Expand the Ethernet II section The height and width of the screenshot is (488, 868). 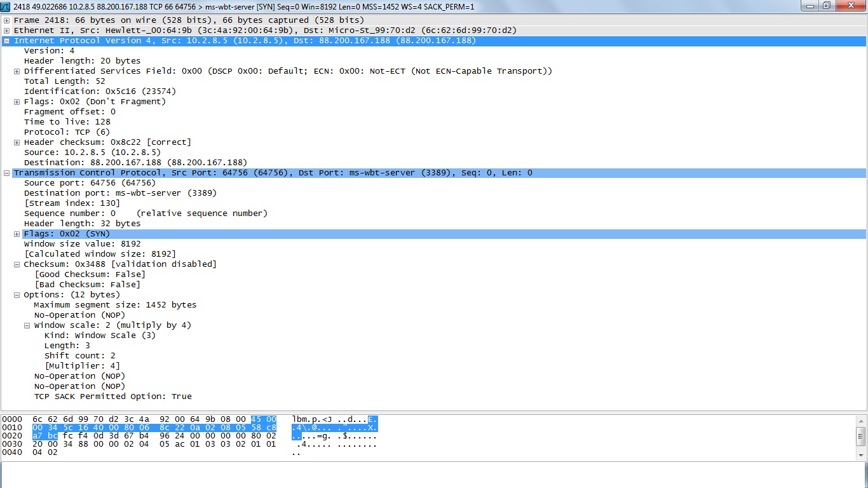(x=6, y=30)
